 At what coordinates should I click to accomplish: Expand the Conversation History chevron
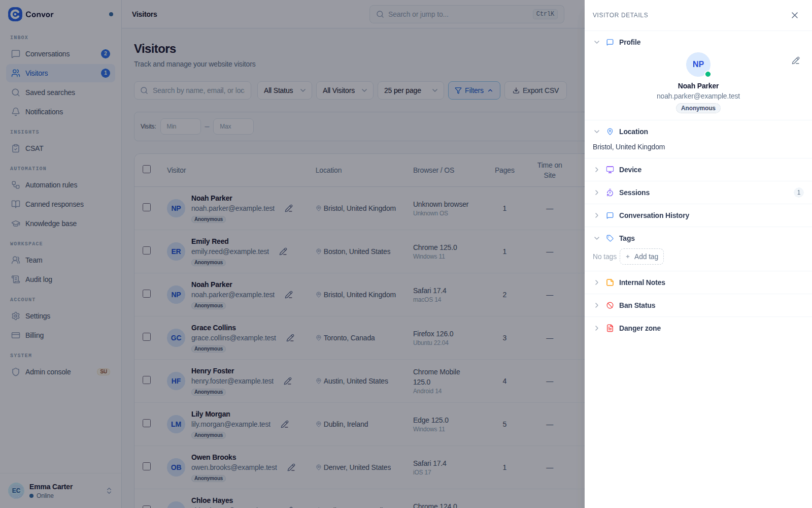(x=597, y=215)
